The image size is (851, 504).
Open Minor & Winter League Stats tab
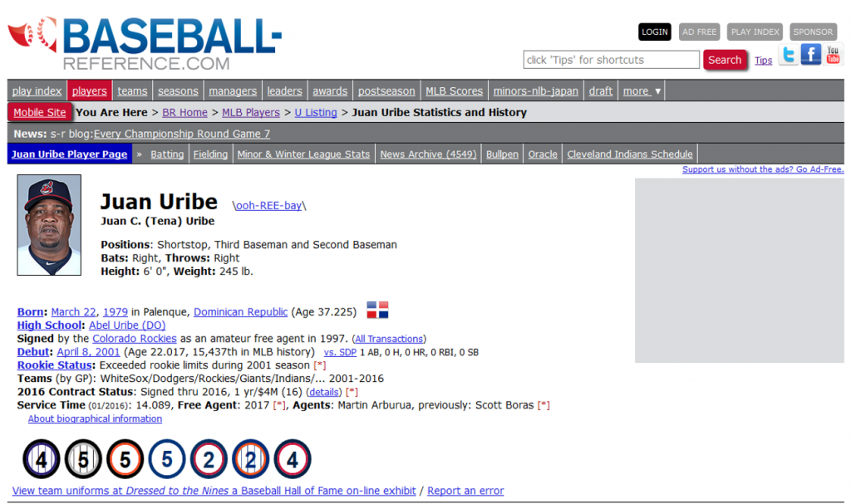(x=303, y=154)
